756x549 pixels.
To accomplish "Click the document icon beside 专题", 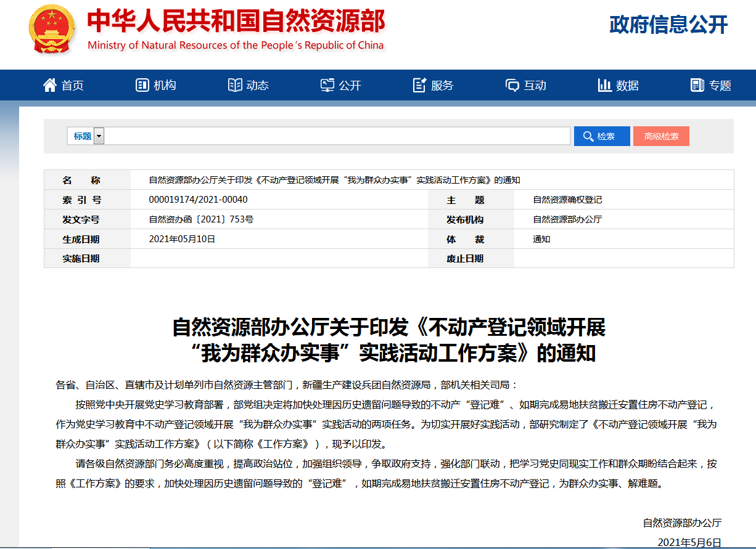I will [697, 85].
